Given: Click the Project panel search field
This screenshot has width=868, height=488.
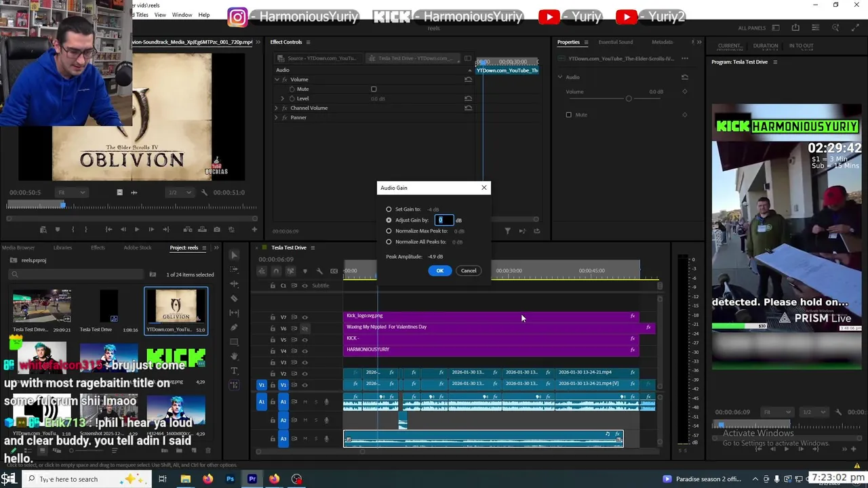Looking at the screenshot, I should click(x=77, y=274).
